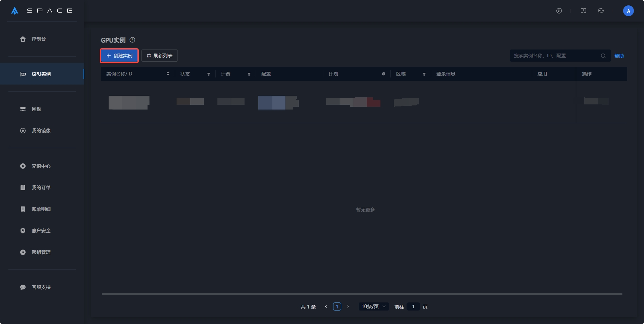Viewport: 644px width, 324px height.
Task: Click the 创建实例 button
Action: point(120,56)
